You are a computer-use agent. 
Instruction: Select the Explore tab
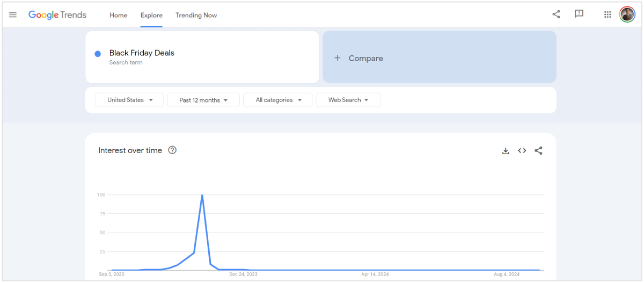coord(151,15)
